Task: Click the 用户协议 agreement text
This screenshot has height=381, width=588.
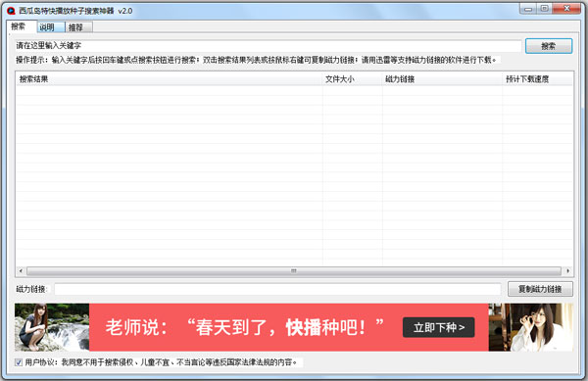Action: (x=162, y=362)
